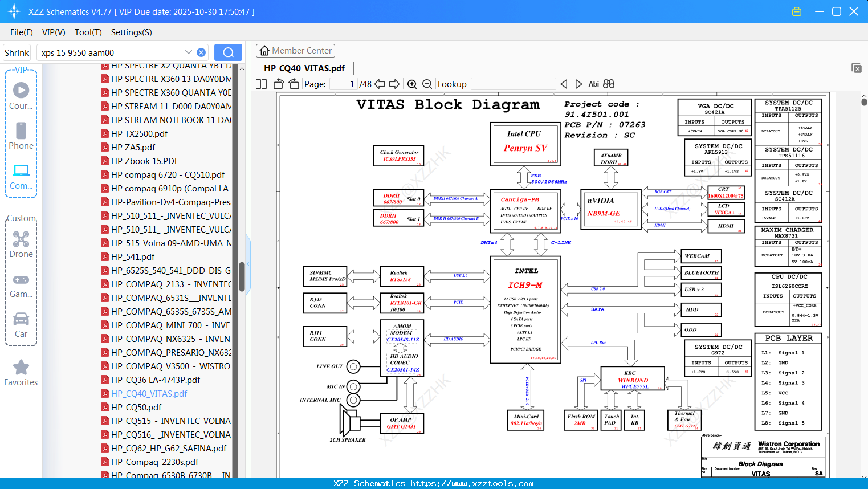Open the gift box icon in title bar
Screen dimensions: 868x489
(797, 11)
